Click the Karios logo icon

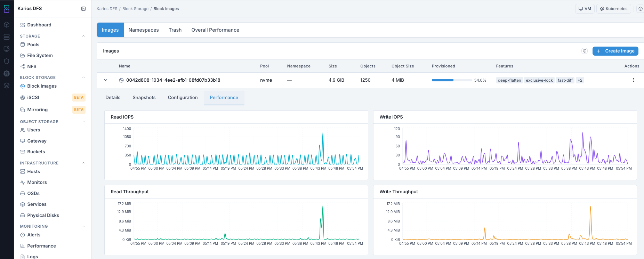click(7, 9)
